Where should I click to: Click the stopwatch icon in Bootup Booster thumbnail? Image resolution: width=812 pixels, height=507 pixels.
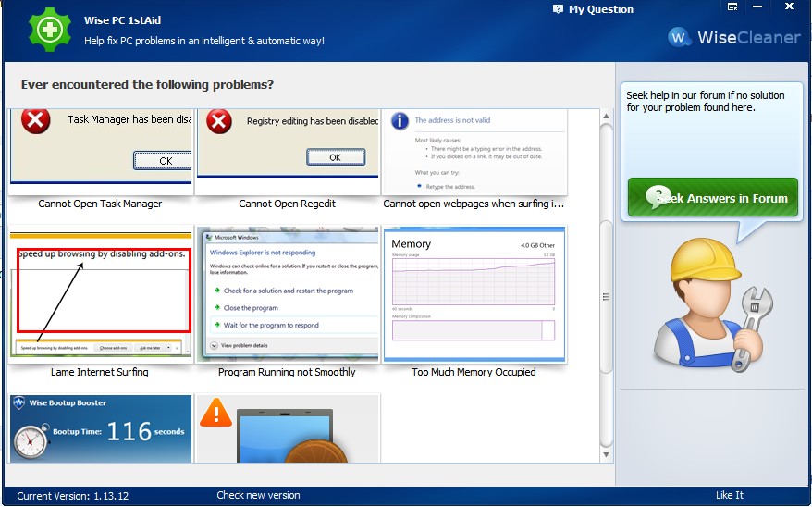(x=31, y=441)
